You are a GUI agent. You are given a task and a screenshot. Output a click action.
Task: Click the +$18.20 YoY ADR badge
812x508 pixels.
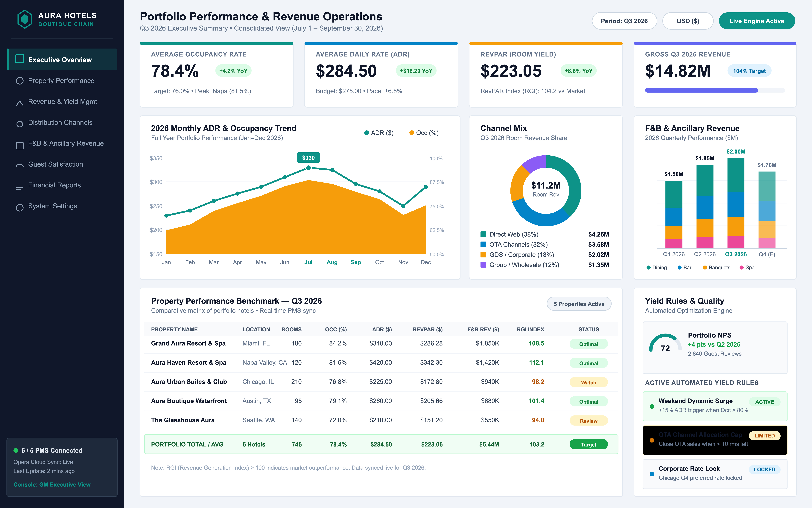(416, 71)
